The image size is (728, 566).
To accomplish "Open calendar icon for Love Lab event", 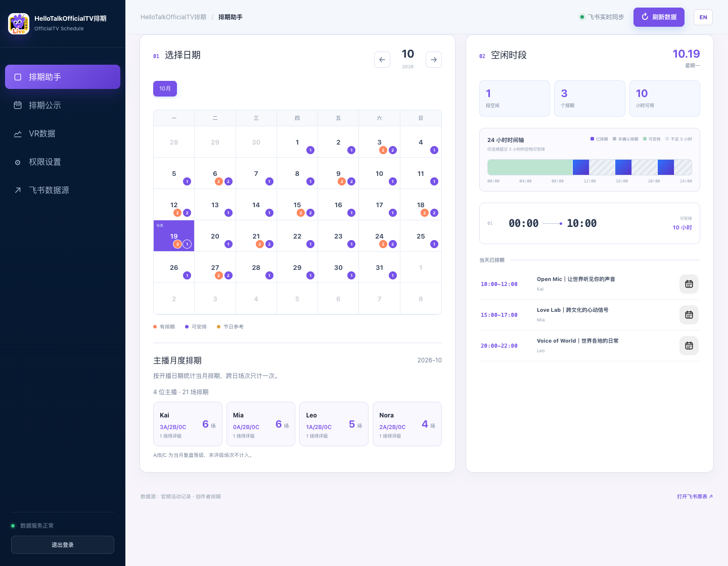I will point(689,315).
